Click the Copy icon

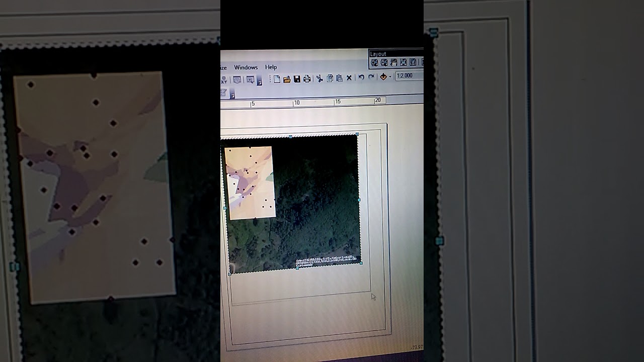(x=330, y=78)
